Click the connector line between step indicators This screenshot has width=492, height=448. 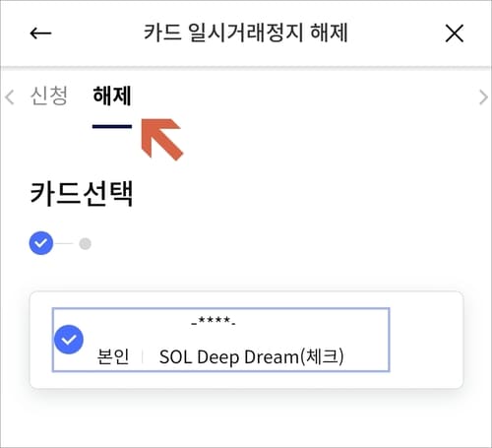(x=64, y=243)
